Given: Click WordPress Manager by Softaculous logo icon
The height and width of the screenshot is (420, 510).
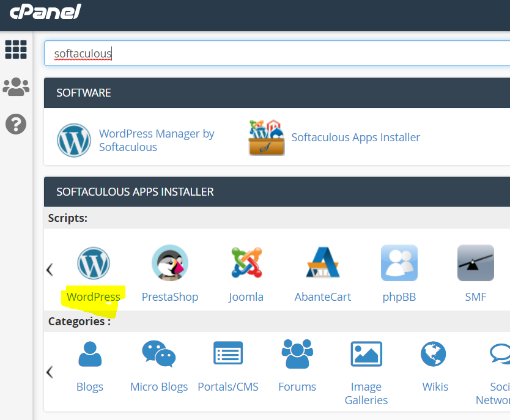Looking at the screenshot, I should point(74,140).
